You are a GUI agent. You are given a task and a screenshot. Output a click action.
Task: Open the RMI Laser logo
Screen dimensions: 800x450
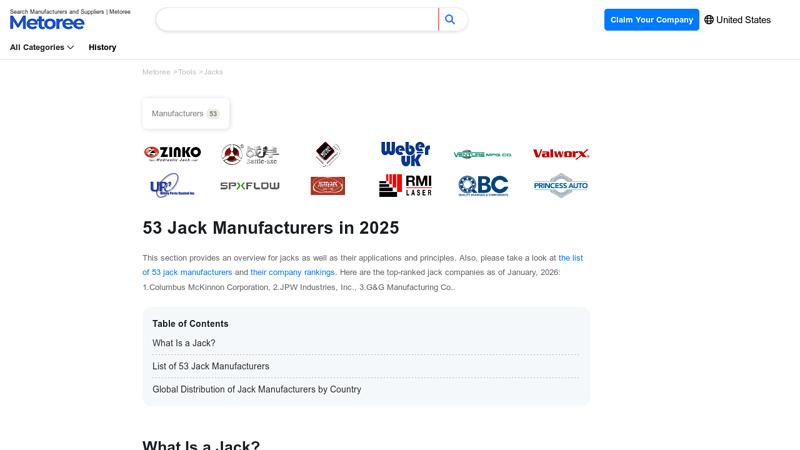tap(406, 185)
